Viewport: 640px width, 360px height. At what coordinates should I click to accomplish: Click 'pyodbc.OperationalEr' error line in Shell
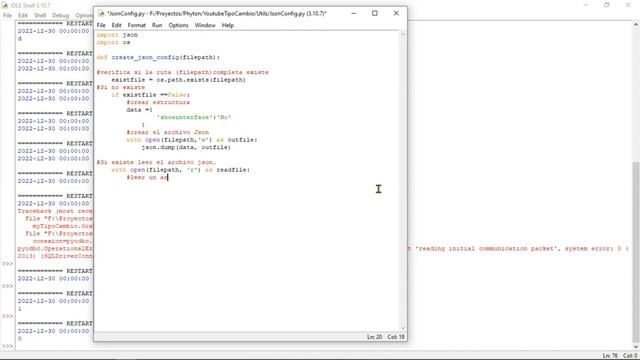coord(55,249)
